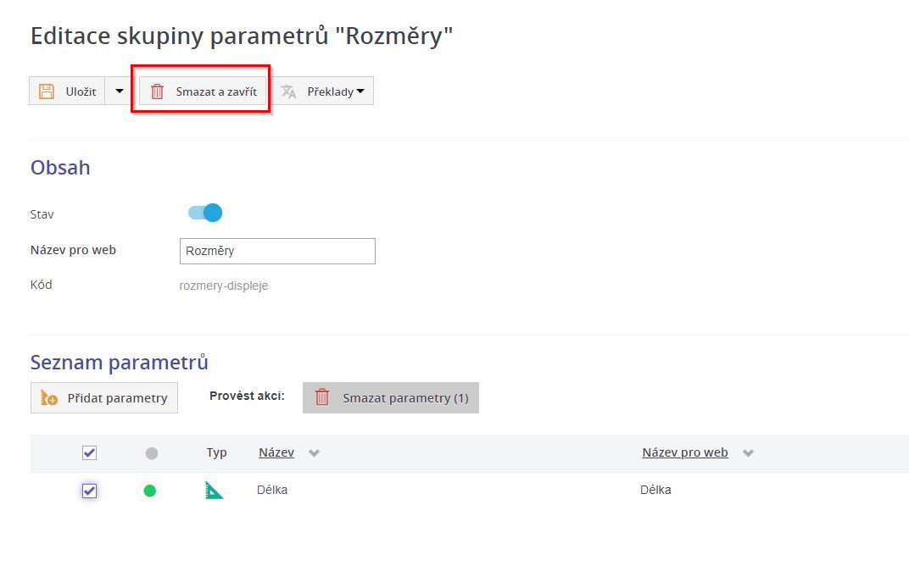Uncheck the Délka row checkbox
The image size is (909, 588).
point(89,491)
